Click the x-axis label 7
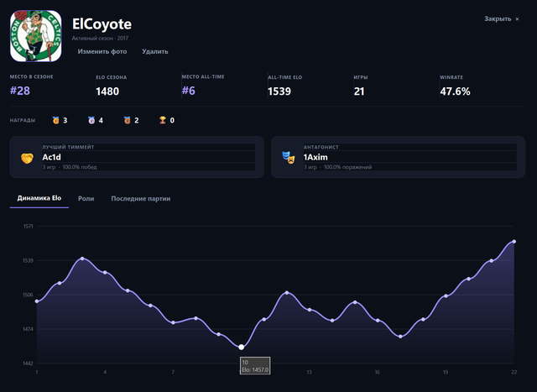The image size is (537, 392). 173,372
